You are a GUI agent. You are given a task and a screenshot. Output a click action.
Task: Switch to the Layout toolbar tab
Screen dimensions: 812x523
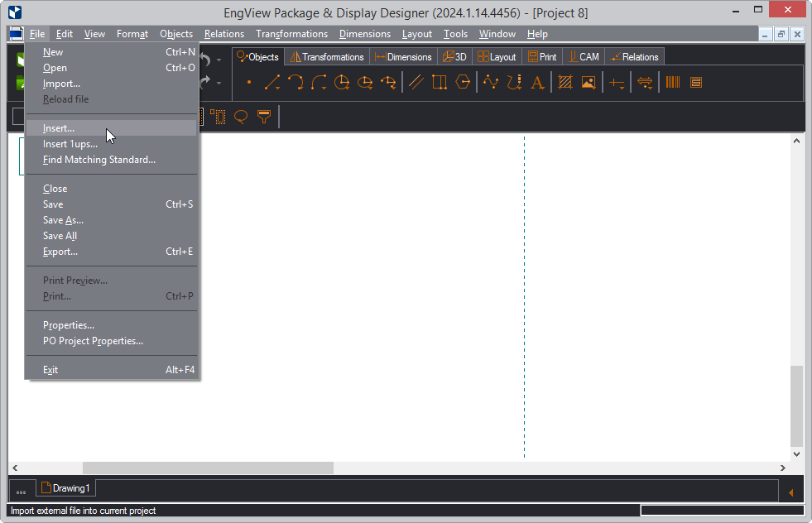497,57
